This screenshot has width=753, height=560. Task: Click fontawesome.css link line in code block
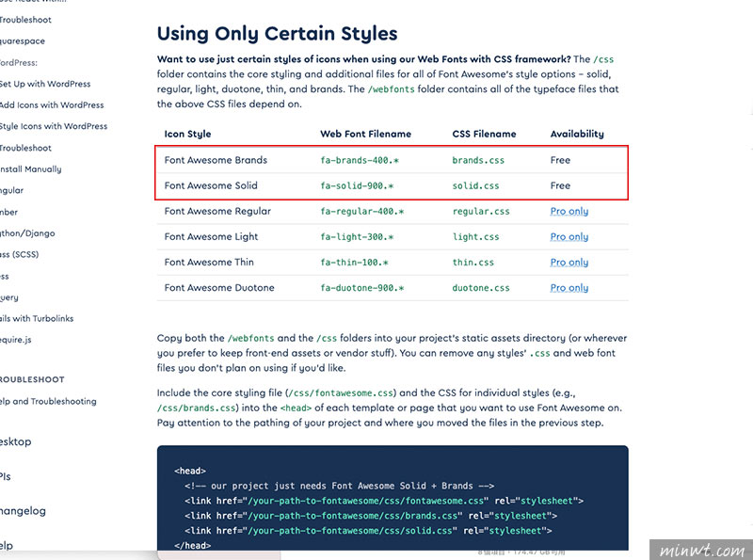pos(384,501)
